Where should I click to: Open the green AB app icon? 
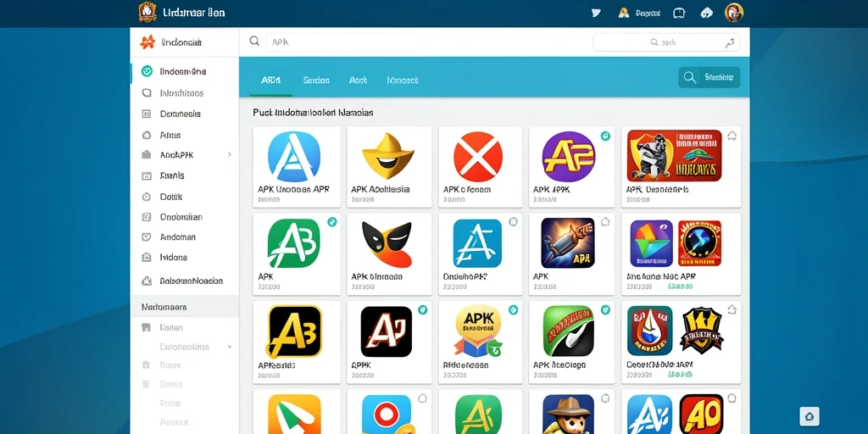[x=293, y=243]
